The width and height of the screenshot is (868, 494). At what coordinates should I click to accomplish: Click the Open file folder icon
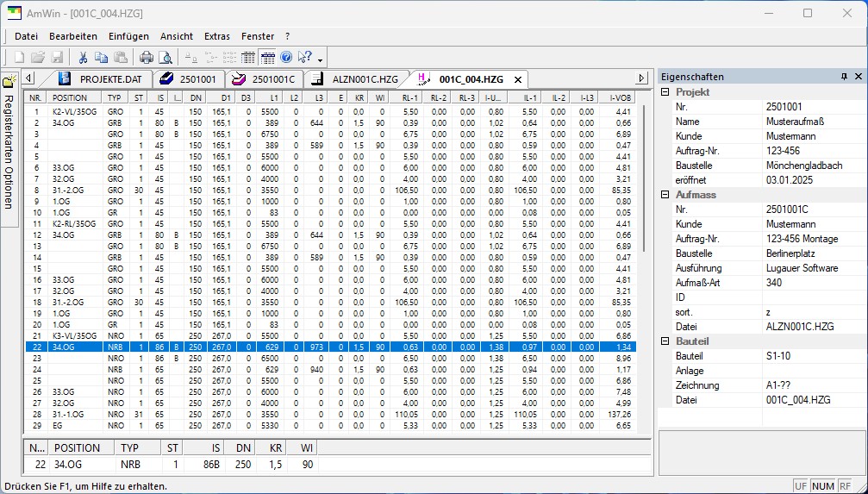click(38, 57)
